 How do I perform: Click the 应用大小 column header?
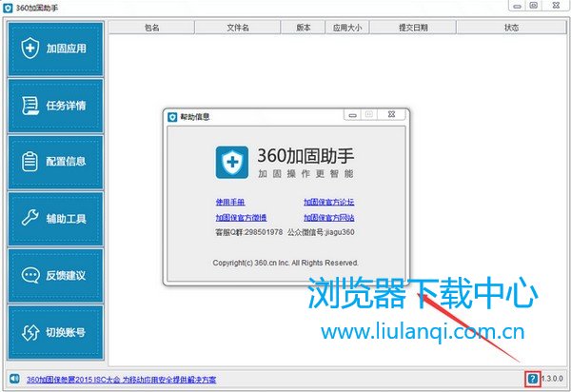click(x=347, y=28)
